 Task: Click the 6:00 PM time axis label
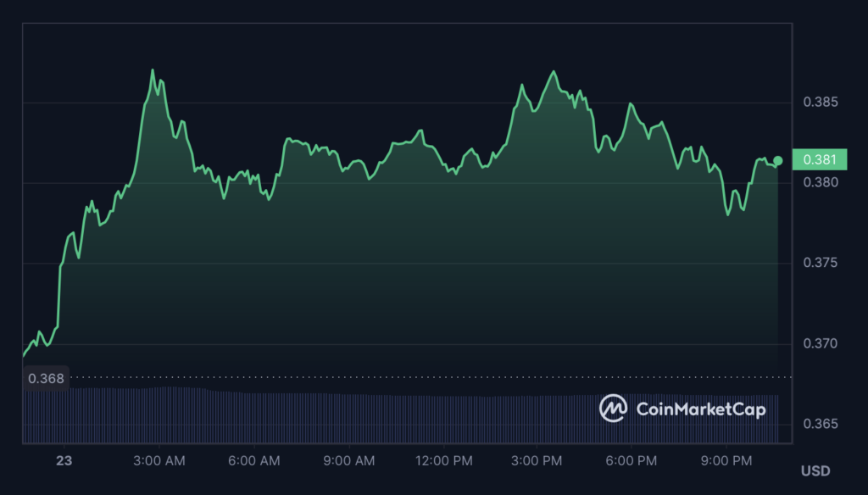coord(631,460)
